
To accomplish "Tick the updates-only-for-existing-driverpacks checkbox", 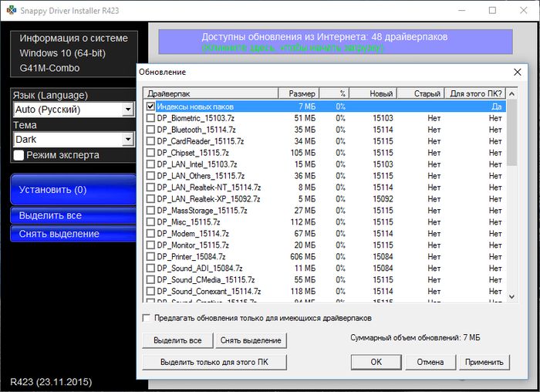I will tap(147, 318).
